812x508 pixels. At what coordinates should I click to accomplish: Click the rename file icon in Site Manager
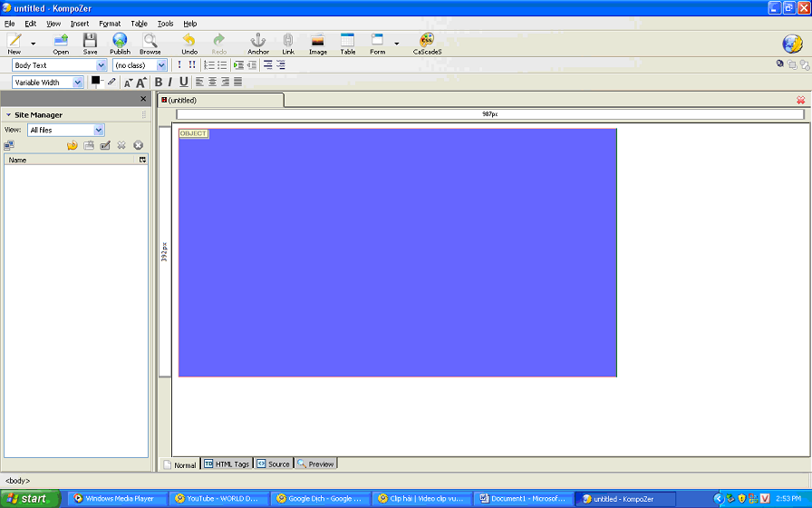105,145
